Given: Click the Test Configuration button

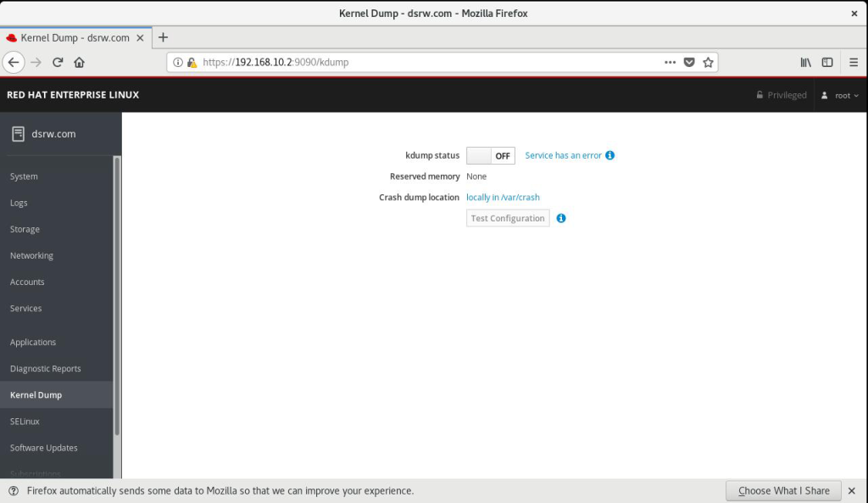Looking at the screenshot, I should point(508,218).
